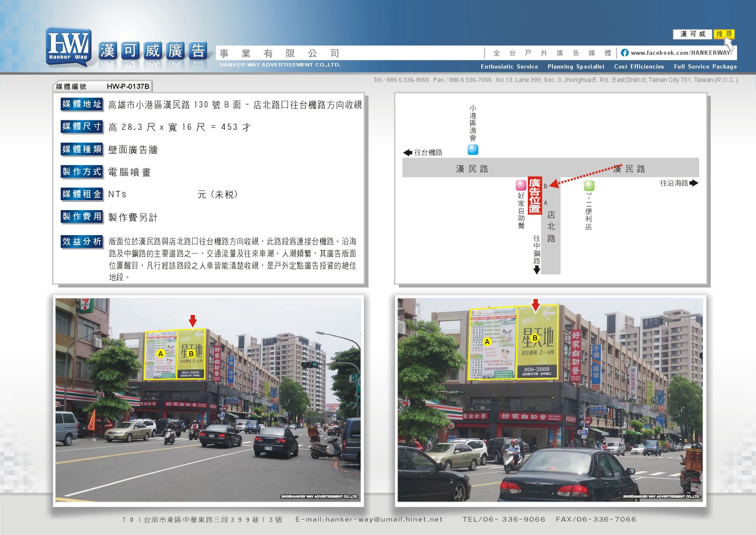Screen dimensions: 756x535
Task: Click the 媒體尺寸 label
Action: pyautogui.click(x=82, y=126)
